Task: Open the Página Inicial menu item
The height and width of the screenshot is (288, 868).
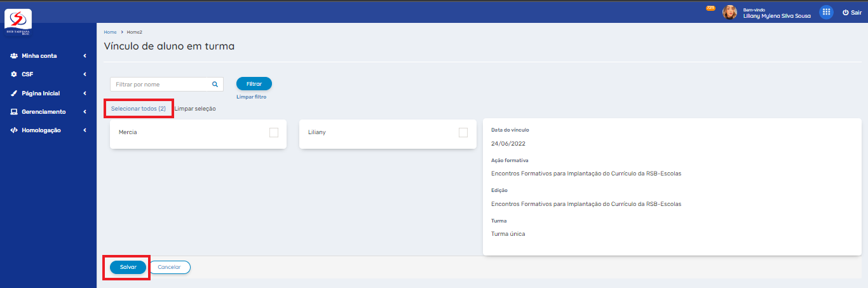Action: 41,93
